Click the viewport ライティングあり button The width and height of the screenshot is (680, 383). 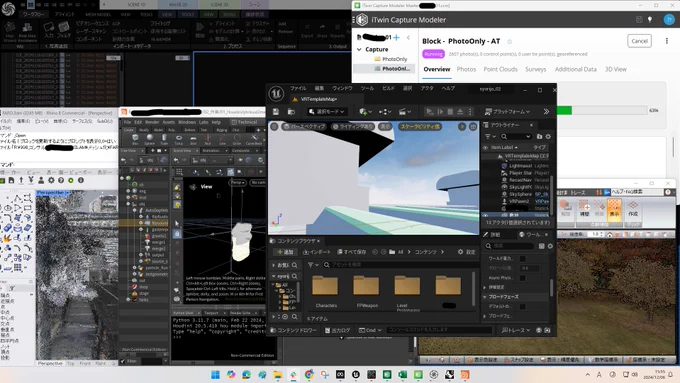pyautogui.click(x=353, y=127)
